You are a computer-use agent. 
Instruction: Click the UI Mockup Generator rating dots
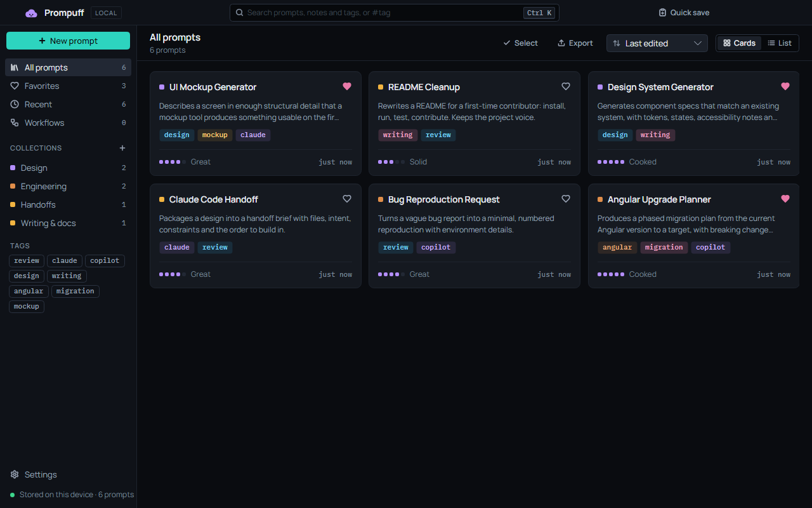(x=173, y=162)
